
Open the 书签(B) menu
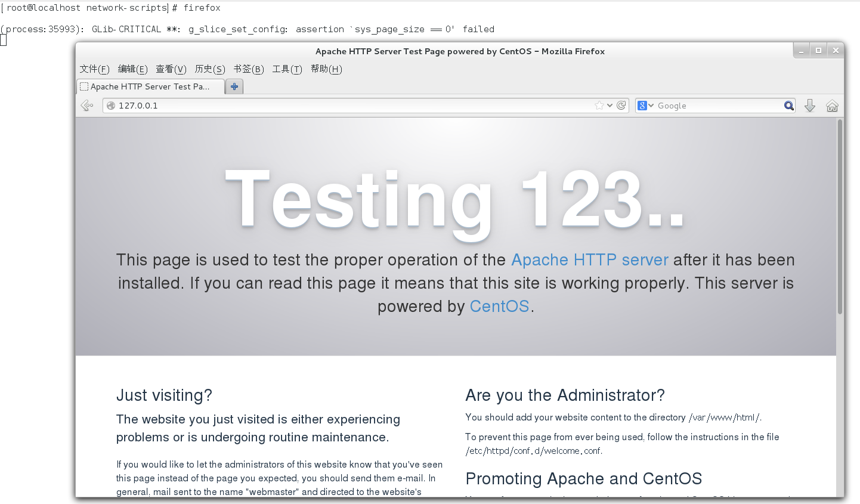point(249,69)
